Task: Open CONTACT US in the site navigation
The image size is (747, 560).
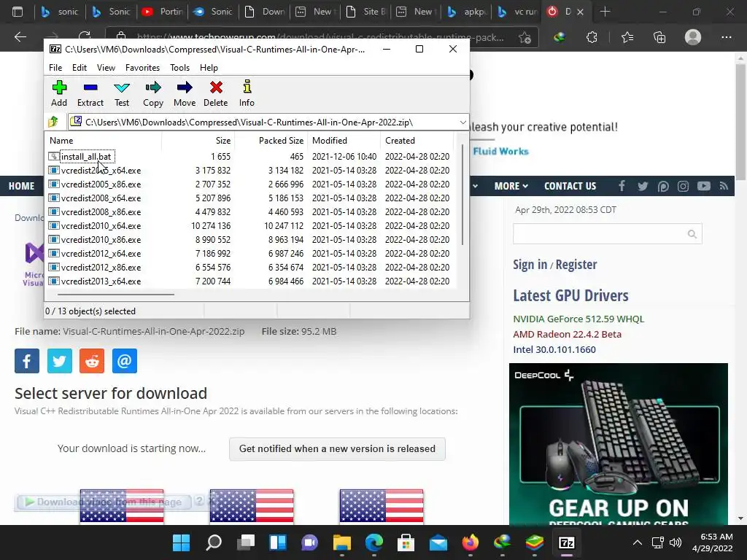Action: click(570, 186)
